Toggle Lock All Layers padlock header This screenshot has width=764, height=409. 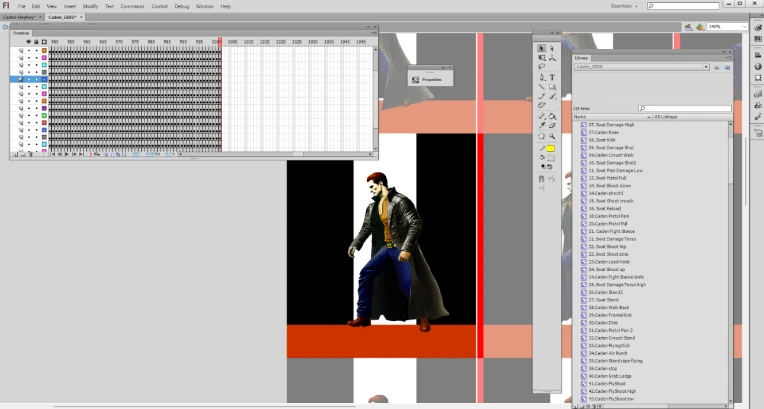[36, 42]
